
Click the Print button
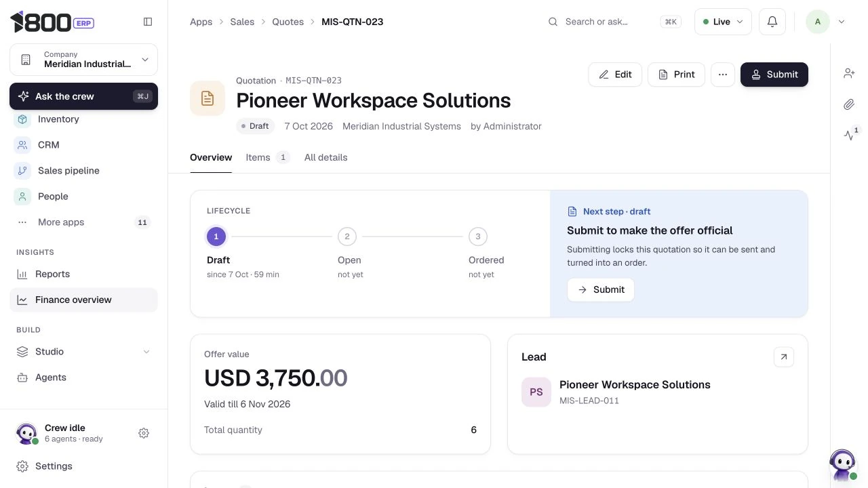pos(676,75)
